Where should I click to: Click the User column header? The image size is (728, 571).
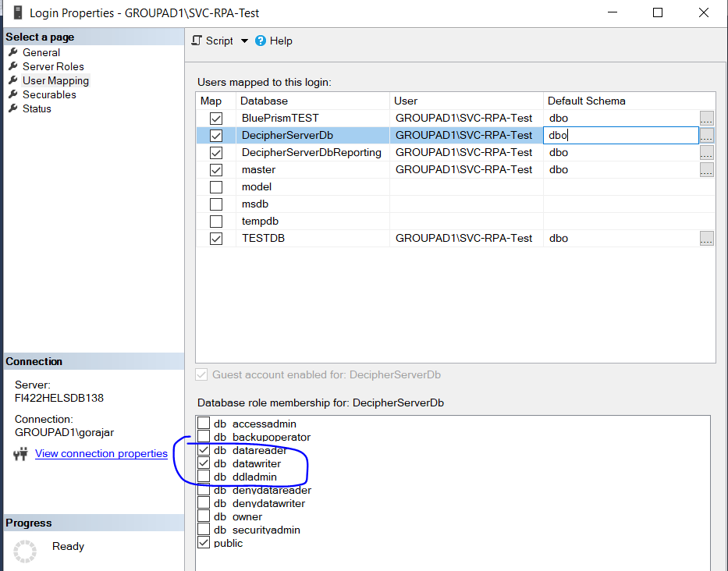coord(466,101)
